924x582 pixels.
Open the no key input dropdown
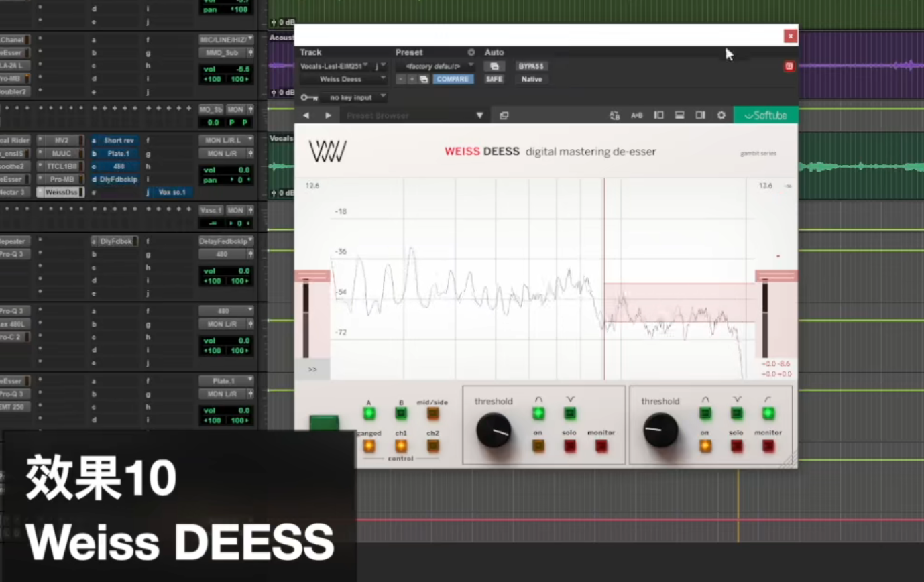354,97
